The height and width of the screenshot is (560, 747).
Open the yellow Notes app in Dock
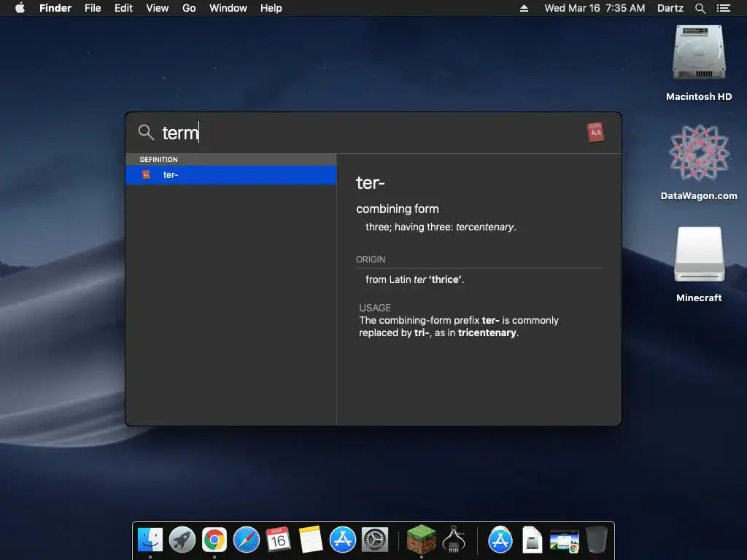click(x=311, y=540)
